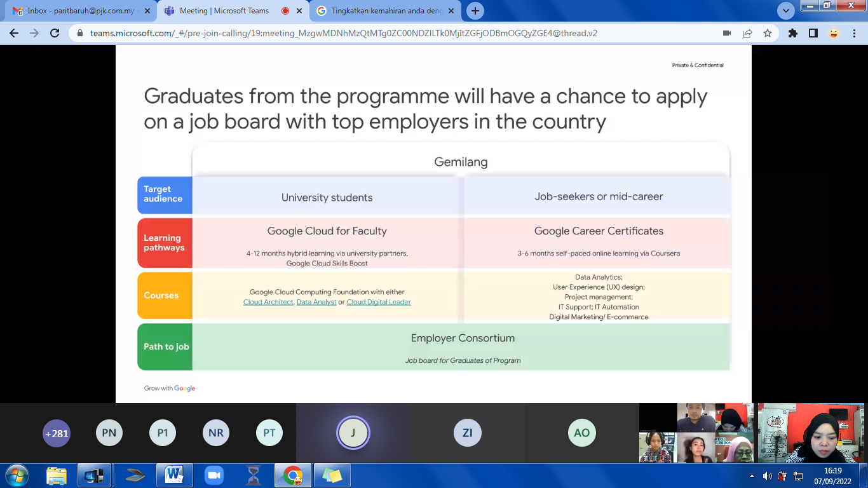This screenshot has height=488, width=868.
Task: Open the Cloud Architect course link
Action: (268, 302)
